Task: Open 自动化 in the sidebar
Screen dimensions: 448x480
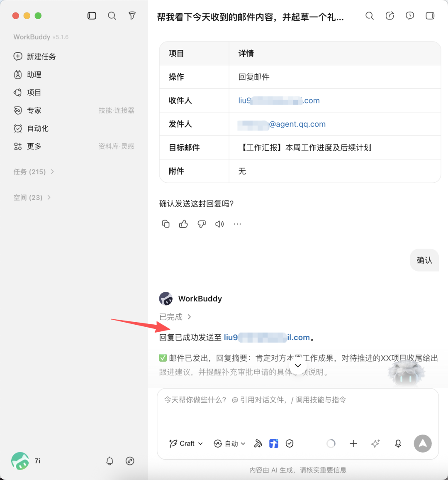Action: (31, 129)
